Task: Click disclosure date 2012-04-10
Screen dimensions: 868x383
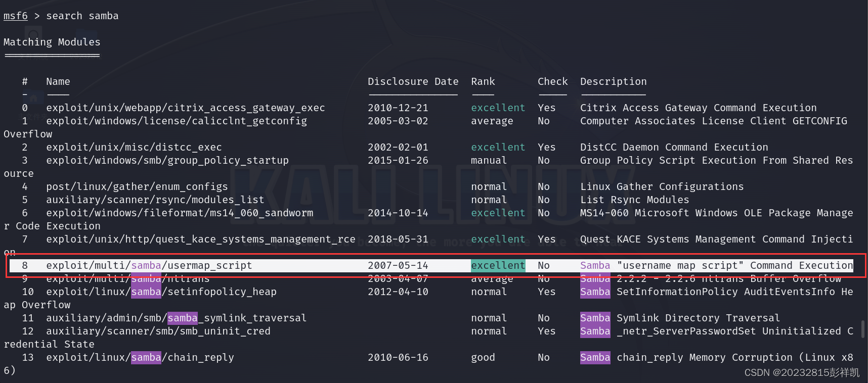Action: click(398, 292)
